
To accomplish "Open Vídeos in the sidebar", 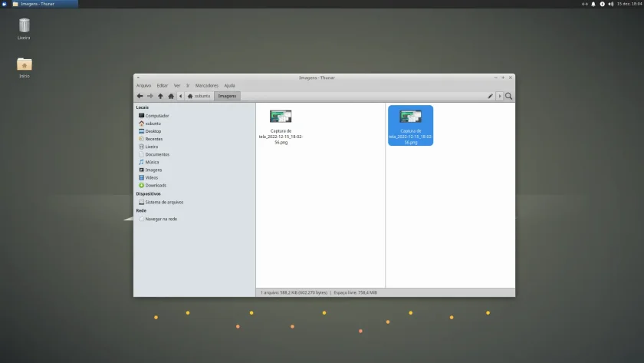I will point(151,178).
